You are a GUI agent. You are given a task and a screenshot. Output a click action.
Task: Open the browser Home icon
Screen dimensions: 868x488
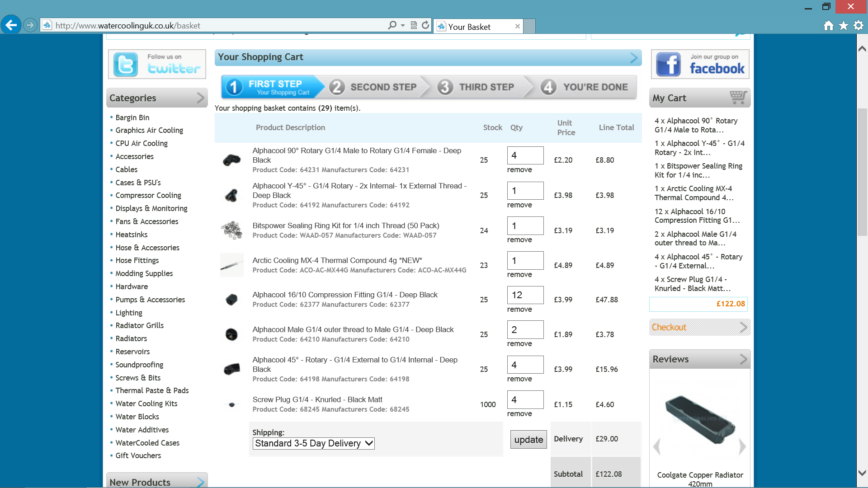829,26
